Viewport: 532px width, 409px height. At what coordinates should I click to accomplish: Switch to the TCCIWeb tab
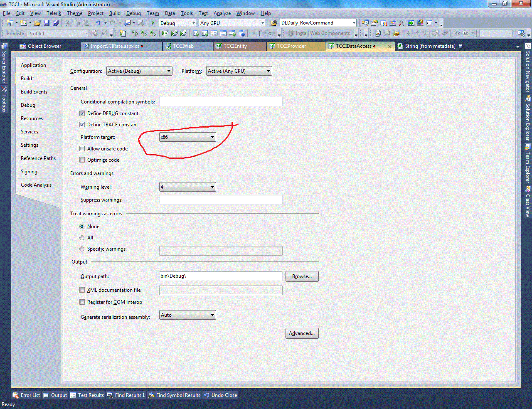pos(187,46)
